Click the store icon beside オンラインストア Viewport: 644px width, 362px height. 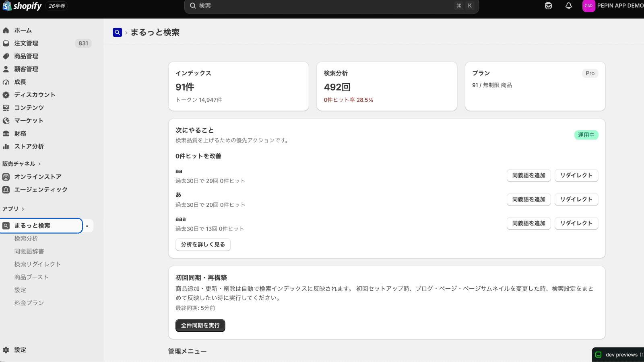click(x=6, y=177)
